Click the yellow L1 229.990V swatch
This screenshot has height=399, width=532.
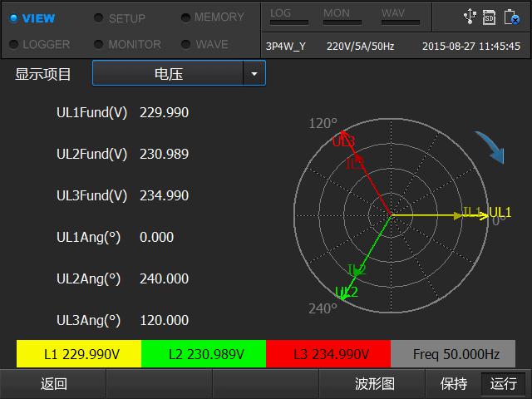[79, 354]
